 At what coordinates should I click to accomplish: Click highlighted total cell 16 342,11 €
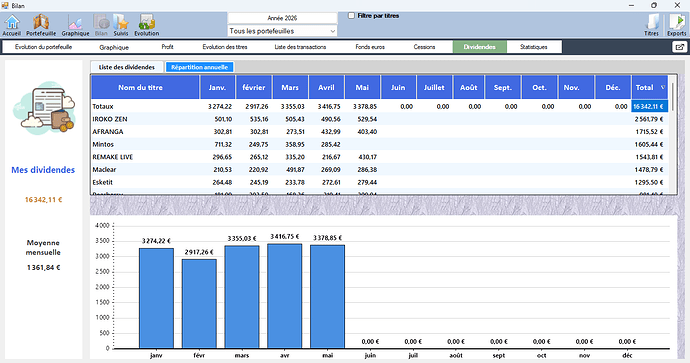click(x=650, y=106)
